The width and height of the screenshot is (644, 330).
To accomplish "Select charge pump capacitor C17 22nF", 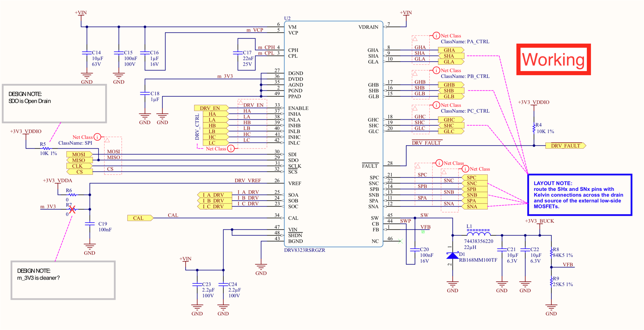I will pos(238,53).
